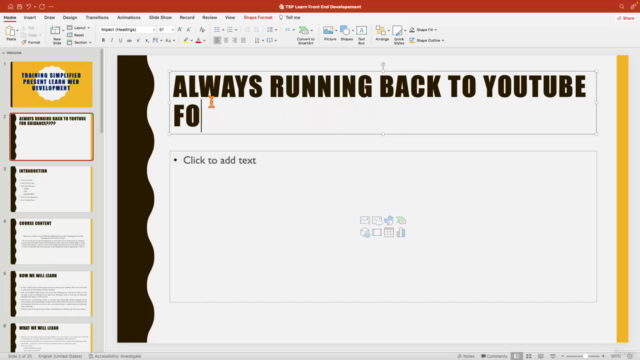The height and width of the screenshot is (360, 640).
Task: Apply the red font color
Action: click(198, 40)
